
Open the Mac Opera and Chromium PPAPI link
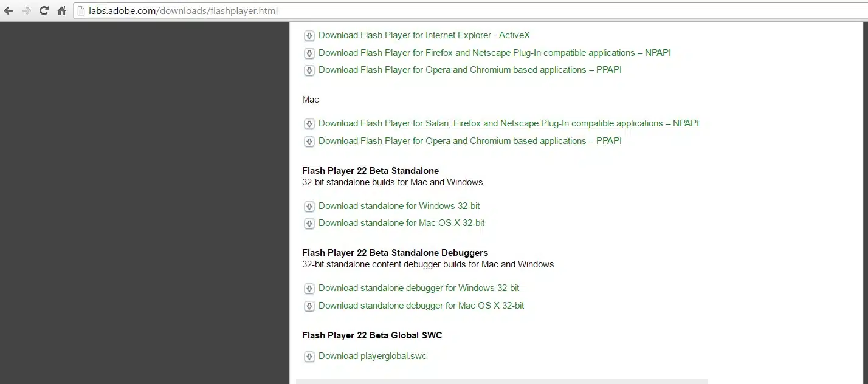[x=470, y=141]
